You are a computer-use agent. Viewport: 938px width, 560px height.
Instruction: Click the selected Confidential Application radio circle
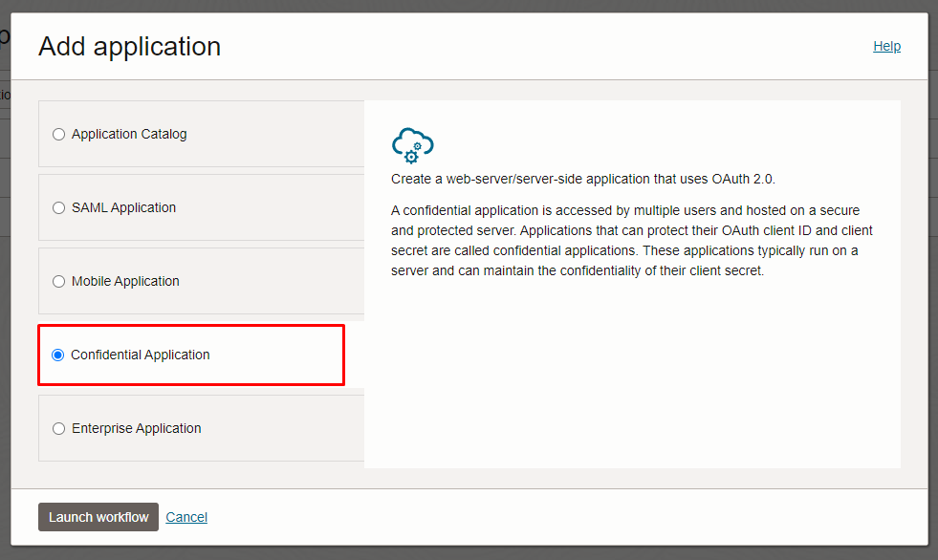(58, 355)
